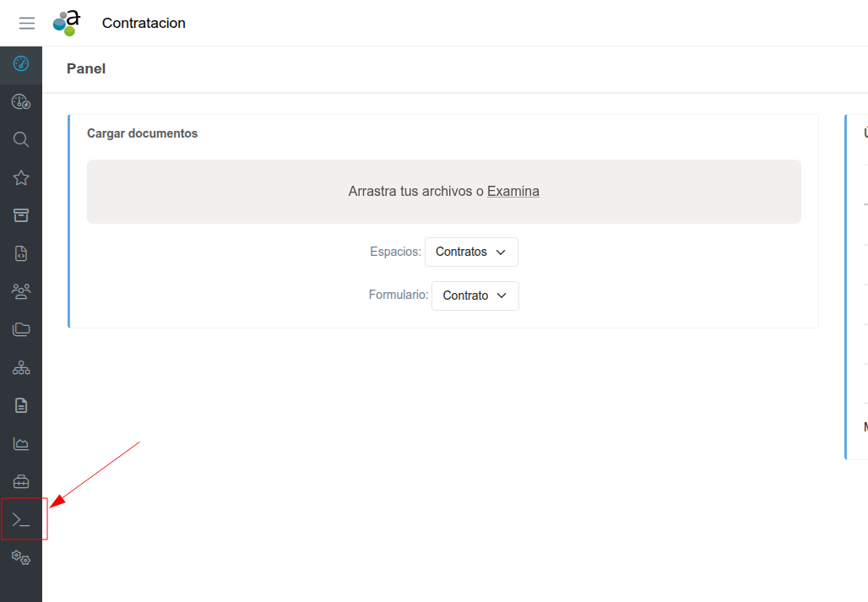Expand the Formulario dropdown showing Contrato
The height and width of the screenshot is (602, 868).
point(475,296)
